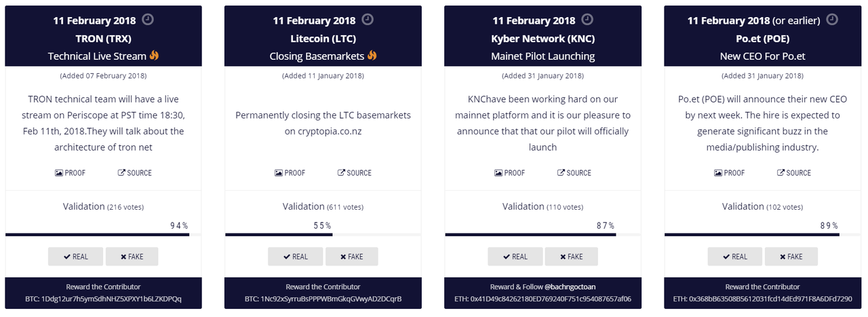Click the clock icon on Litecoin card
This screenshot has width=868, height=317.
pos(368,19)
